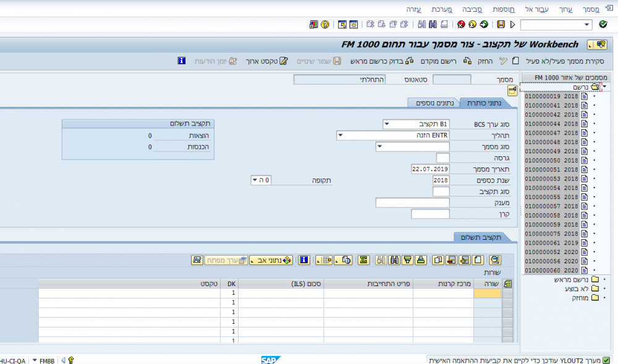The image size is (618, 364).
Task: Click the Sigma total icon in the lines toolbar
Action: (363, 260)
